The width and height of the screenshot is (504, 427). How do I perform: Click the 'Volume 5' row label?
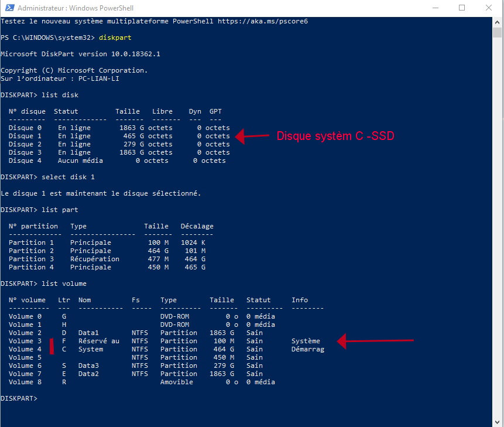25,357
